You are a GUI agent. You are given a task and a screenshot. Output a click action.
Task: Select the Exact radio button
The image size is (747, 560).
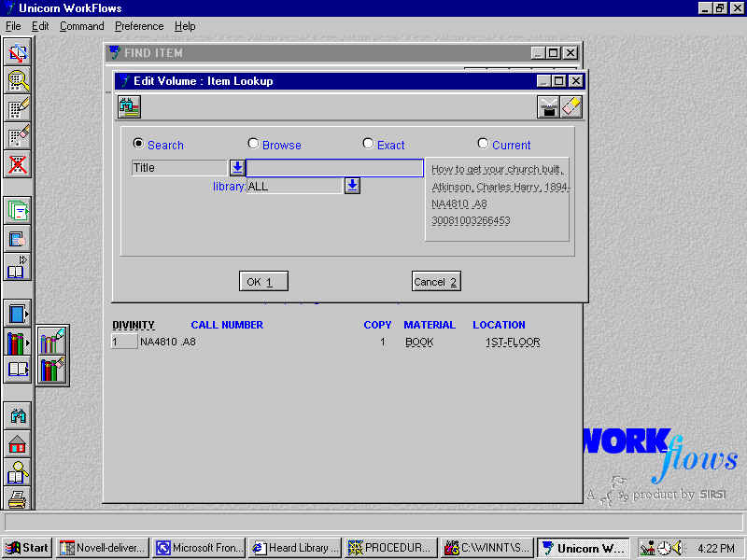point(368,144)
